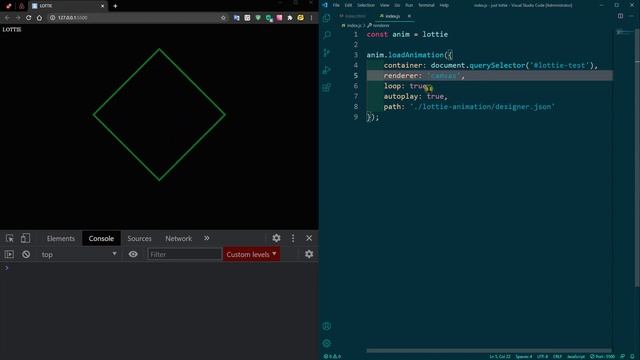The image size is (640, 360).
Task: Open JavaScript context 'top' dropdown
Action: (x=78, y=254)
